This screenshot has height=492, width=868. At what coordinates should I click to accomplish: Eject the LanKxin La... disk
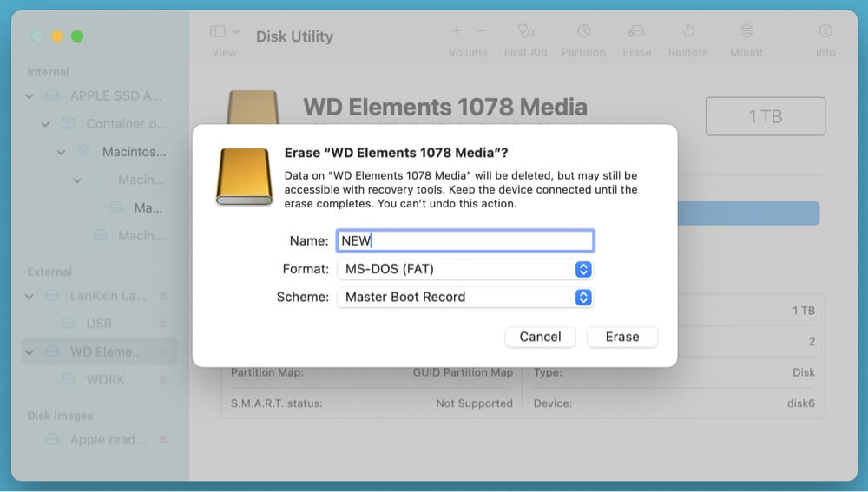pos(163,296)
